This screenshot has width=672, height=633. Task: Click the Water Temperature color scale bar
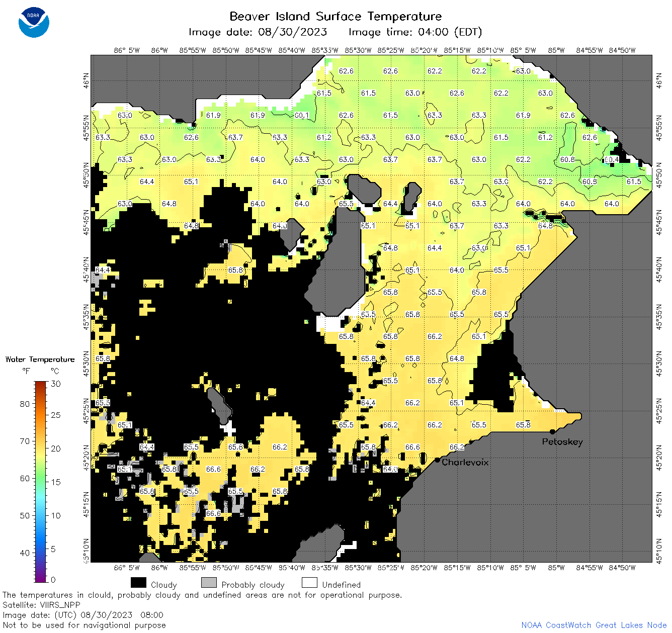click(41, 481)
